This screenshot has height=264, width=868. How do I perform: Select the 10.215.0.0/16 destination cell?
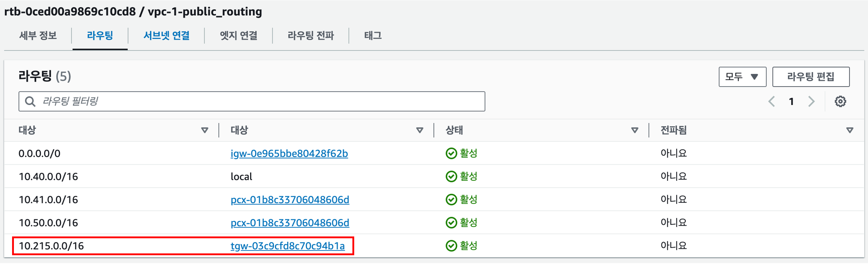[x=51, y=246]
